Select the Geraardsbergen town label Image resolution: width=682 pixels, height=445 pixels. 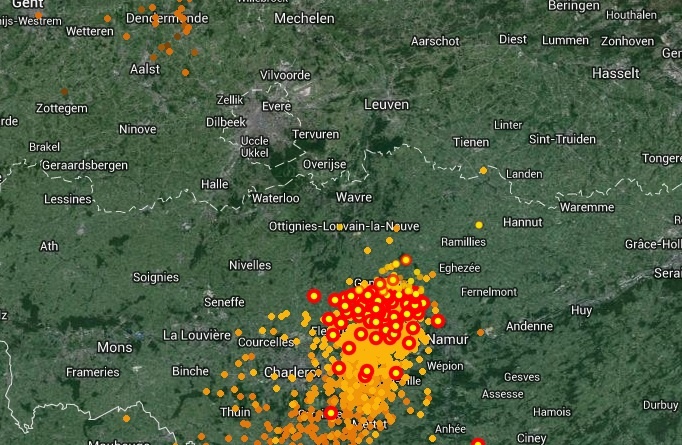(85, 165)
